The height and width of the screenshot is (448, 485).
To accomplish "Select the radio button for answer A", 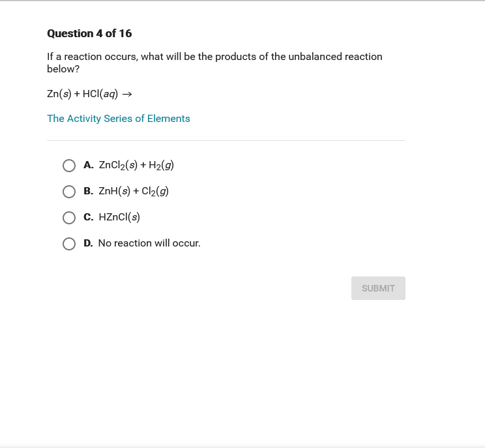I will tap(69, 166).
